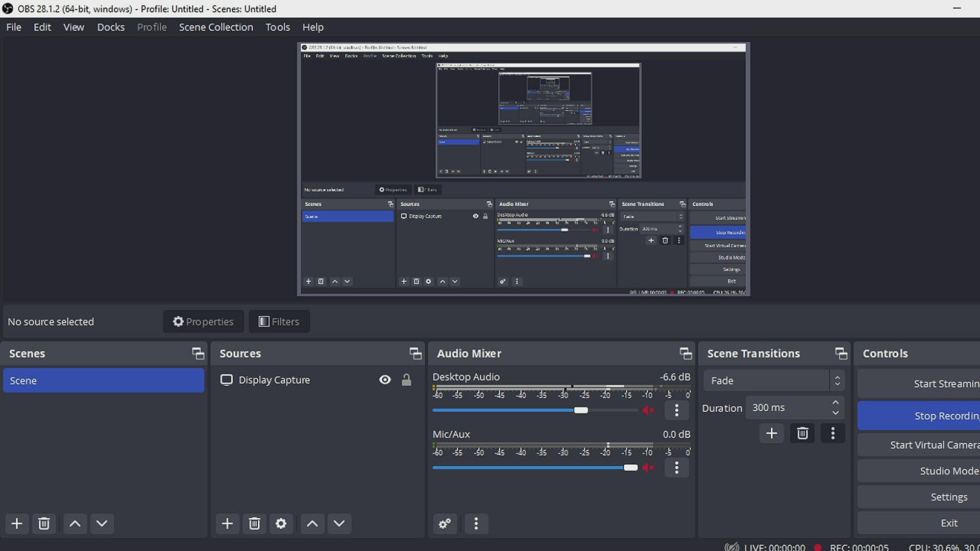Viewport: 980px width, 551px height.
Task: Open source properties gear in Sources panel
Action: tap(281, 523)
